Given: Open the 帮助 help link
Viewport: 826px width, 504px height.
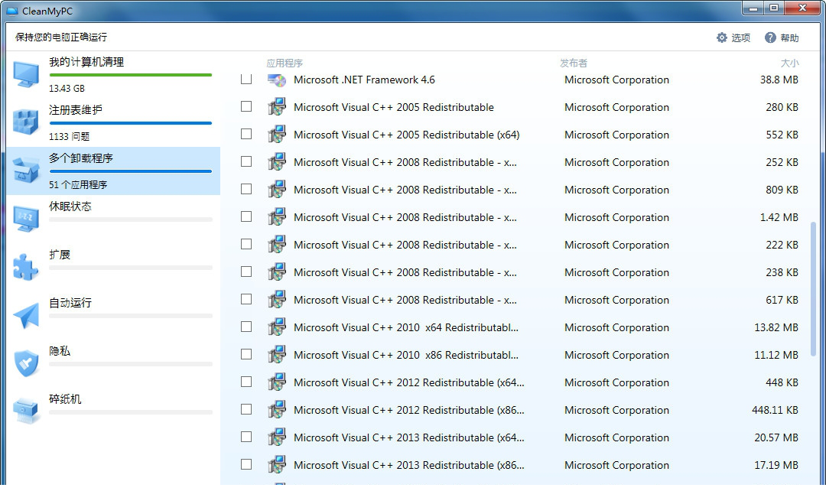Looking at the screenshot, I should click(x=782, y=37).
